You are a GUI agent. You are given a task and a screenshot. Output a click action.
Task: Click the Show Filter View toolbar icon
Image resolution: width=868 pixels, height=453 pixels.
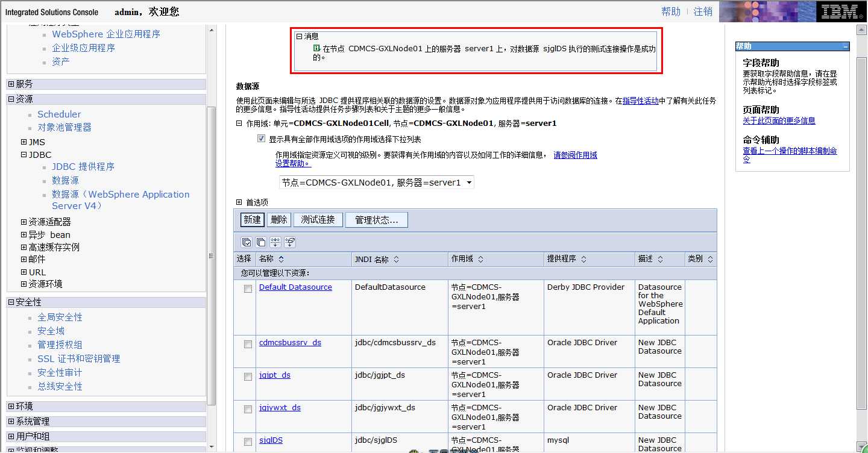[x=275, y=242]
